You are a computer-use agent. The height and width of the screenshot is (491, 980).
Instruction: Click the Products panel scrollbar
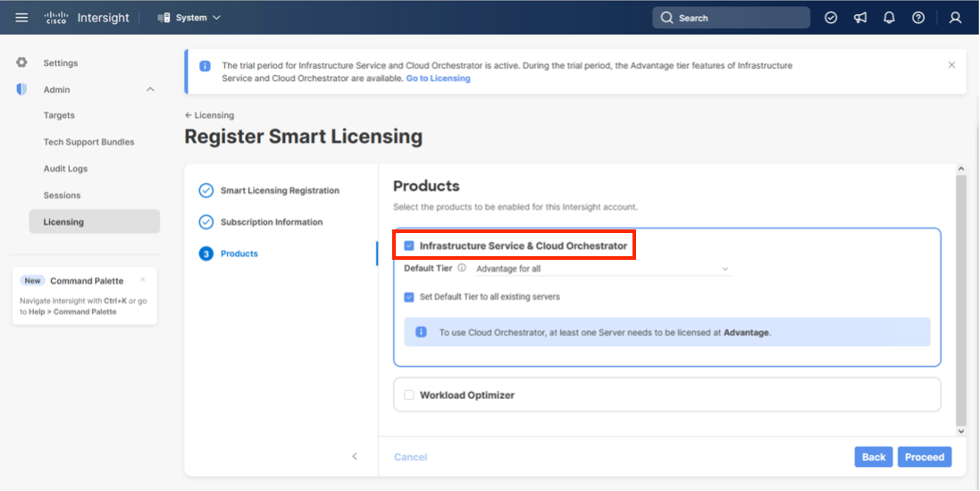point(961,300)
